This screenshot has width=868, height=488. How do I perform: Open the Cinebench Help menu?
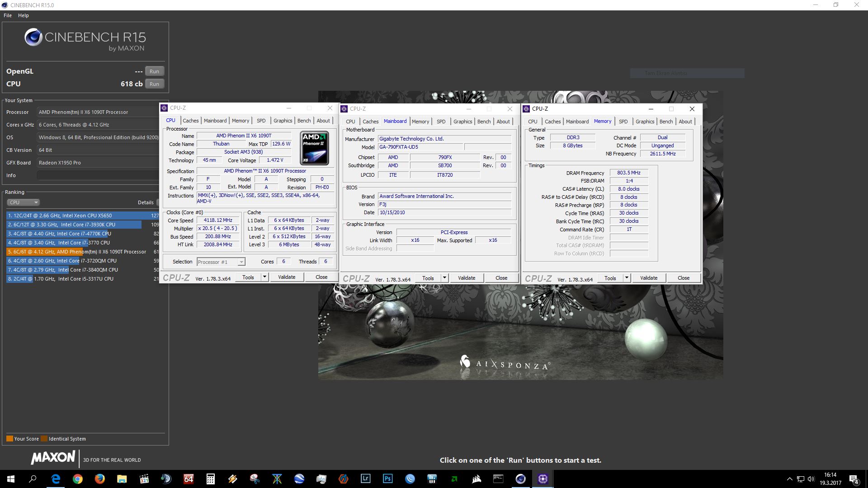[x=24, y=15]
